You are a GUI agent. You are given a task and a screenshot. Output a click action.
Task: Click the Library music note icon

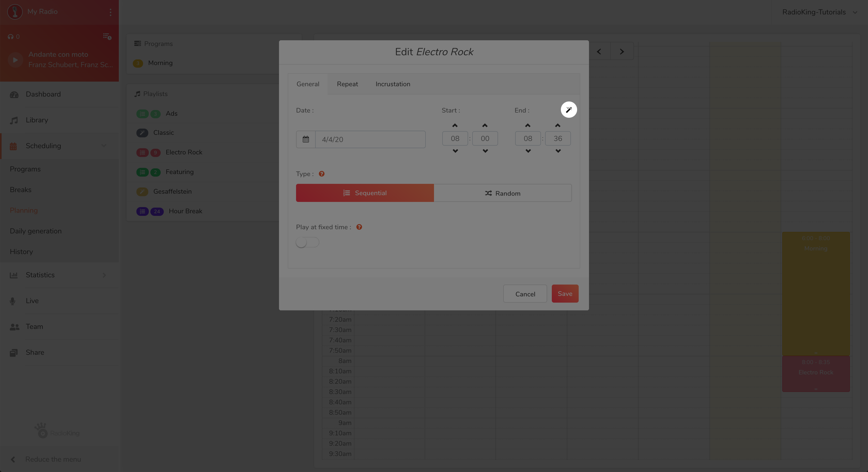tap(14, 120)
